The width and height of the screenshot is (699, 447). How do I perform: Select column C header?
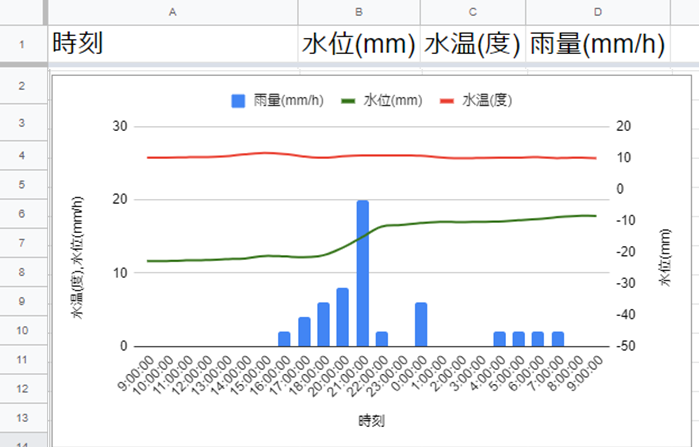click(472, 12)
